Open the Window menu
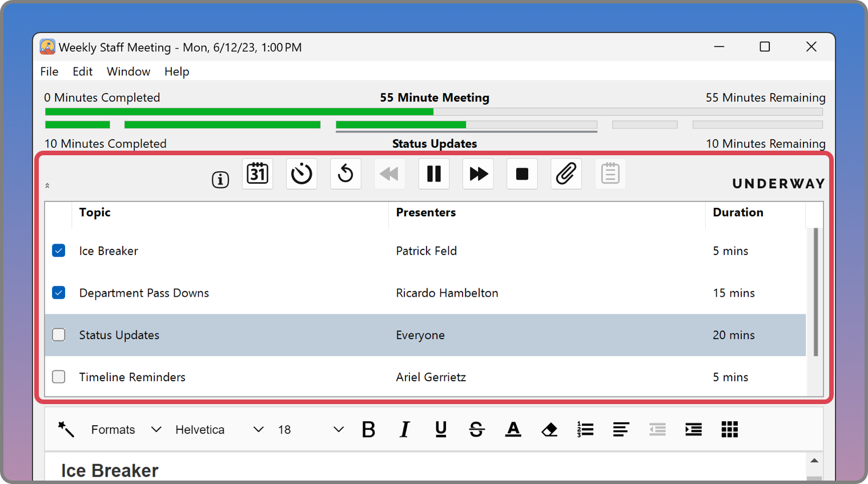 [128, 71]
